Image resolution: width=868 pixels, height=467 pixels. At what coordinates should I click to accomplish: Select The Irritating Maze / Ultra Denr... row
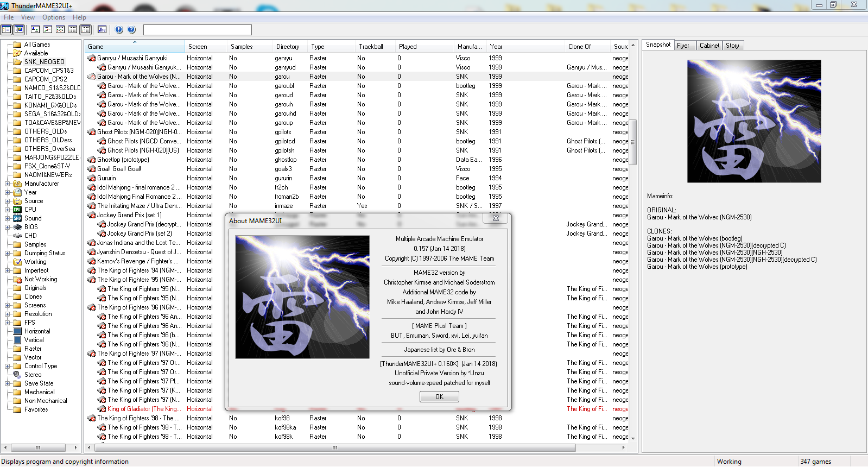pos(357,206)
